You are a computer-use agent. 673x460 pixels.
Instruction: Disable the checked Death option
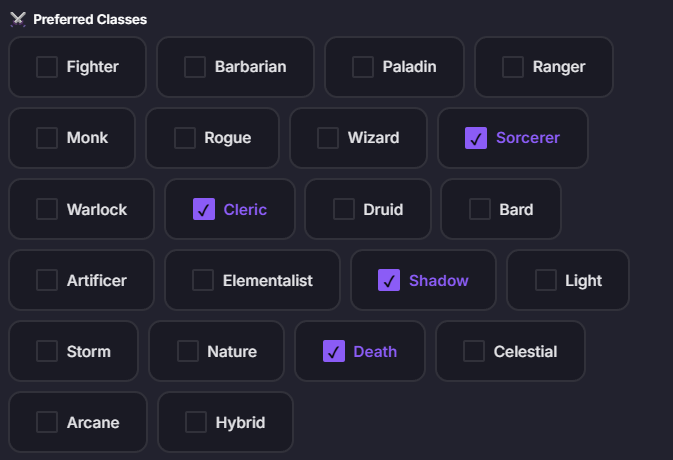(334, 351)
